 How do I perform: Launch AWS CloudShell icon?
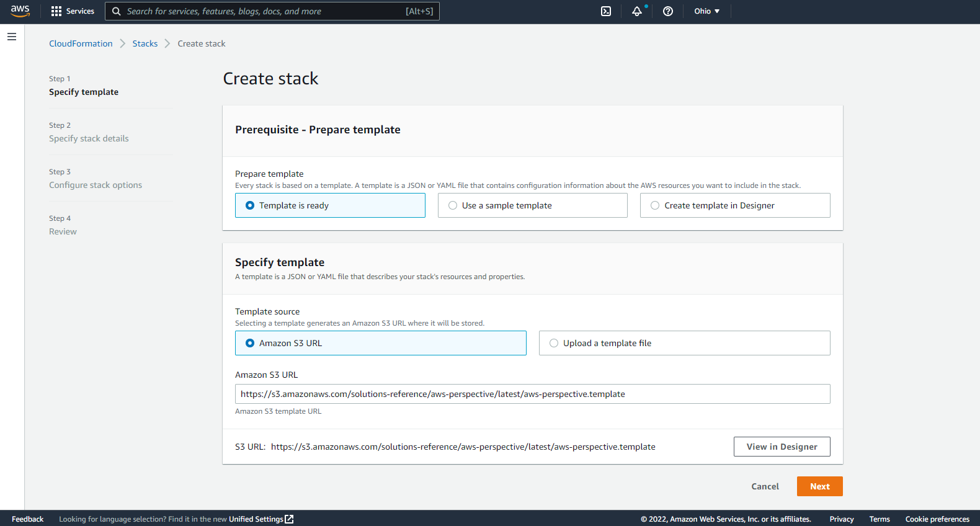606,11
